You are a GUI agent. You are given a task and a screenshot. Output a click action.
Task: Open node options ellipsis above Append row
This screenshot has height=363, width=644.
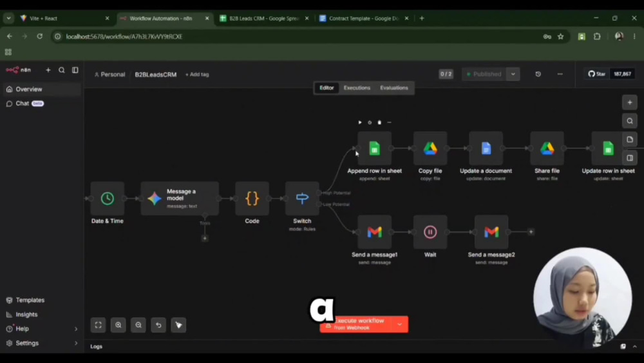pos(390,123)
